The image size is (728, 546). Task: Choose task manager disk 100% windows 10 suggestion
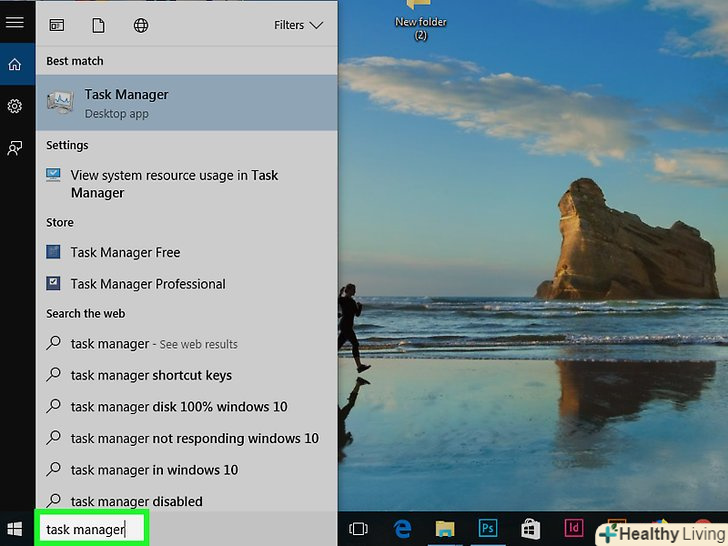(178, 407)
